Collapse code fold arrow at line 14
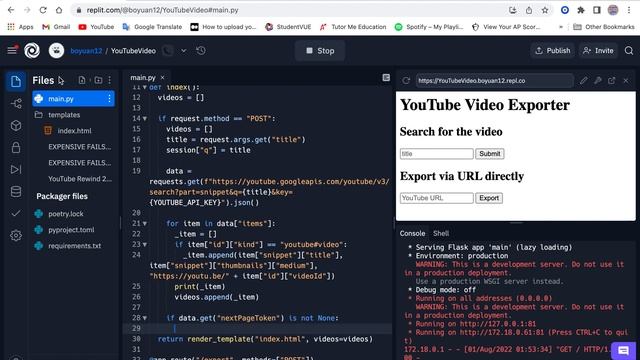640x360 pixels. click(144, 119)
